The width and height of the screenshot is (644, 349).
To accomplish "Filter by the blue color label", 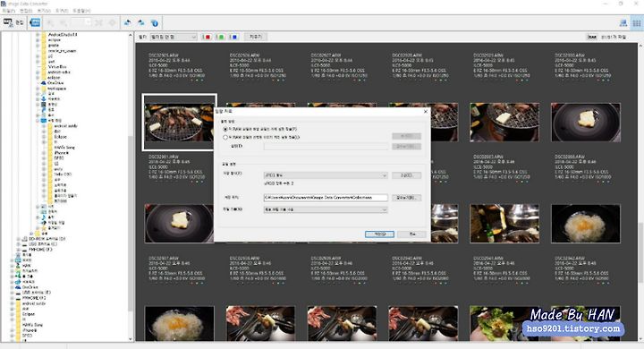I will 233,37.
